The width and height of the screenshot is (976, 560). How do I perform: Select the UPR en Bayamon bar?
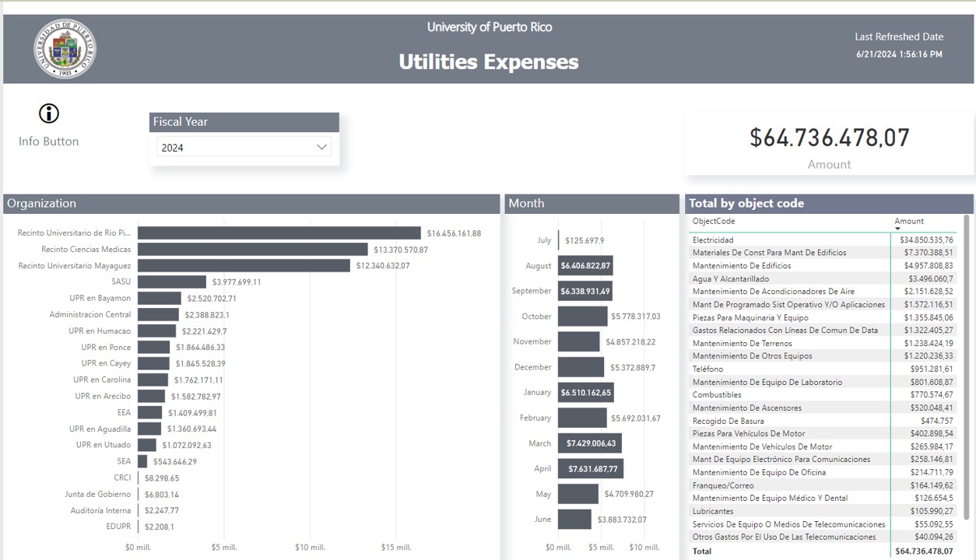[x=159, y=299]
